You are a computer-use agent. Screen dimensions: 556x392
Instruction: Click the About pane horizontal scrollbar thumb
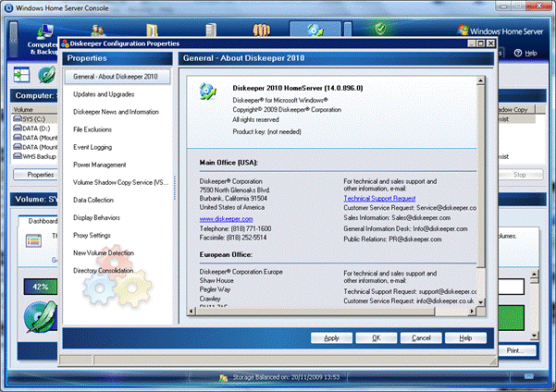coord(315,312)
